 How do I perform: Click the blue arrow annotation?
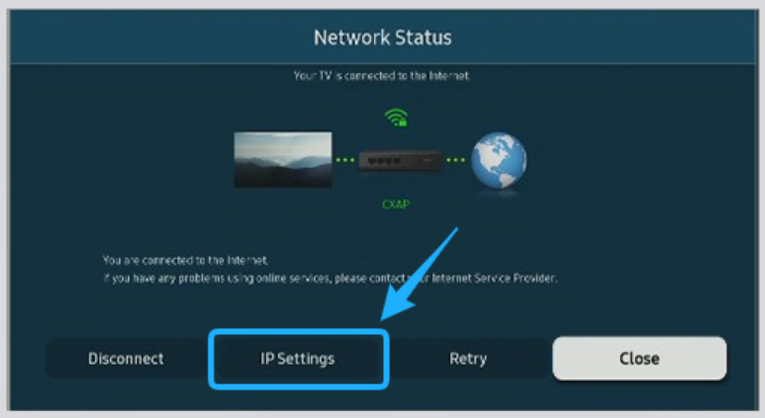420,274
